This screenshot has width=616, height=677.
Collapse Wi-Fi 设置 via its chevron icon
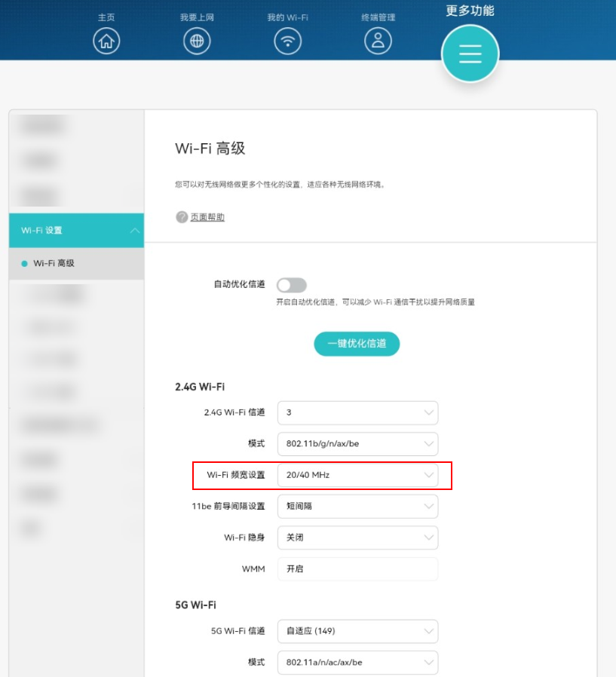click(x=135, y=231)
